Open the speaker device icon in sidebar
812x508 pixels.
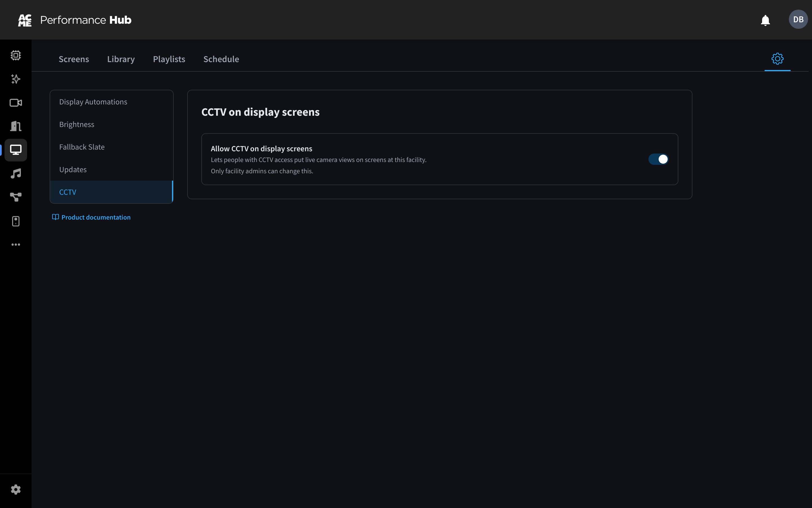tap(16, 221)
